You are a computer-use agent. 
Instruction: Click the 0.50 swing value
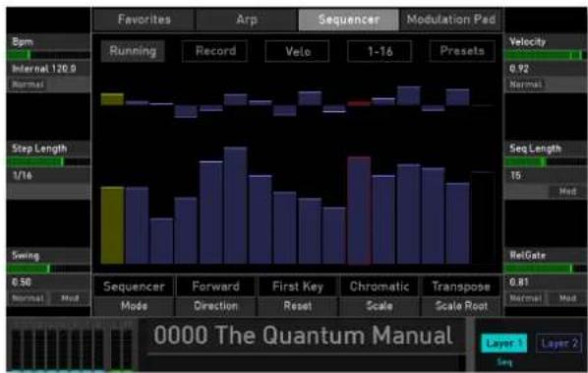point(22,282)
